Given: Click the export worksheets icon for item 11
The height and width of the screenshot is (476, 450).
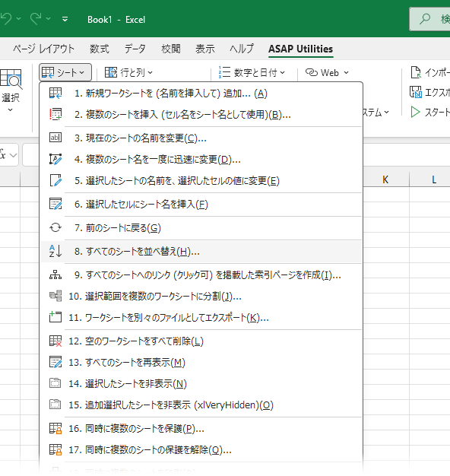Looking at the screenshot, I should click(x=55, y=317).
